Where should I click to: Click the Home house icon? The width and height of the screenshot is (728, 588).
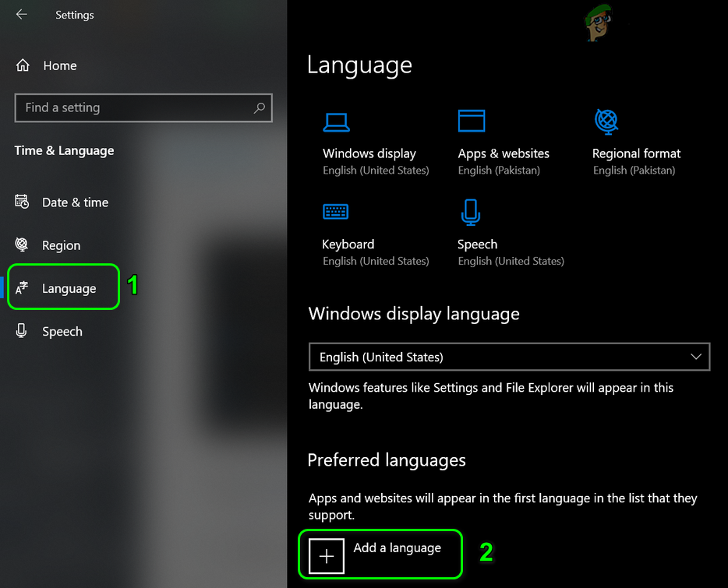click(x=23, y=65)
